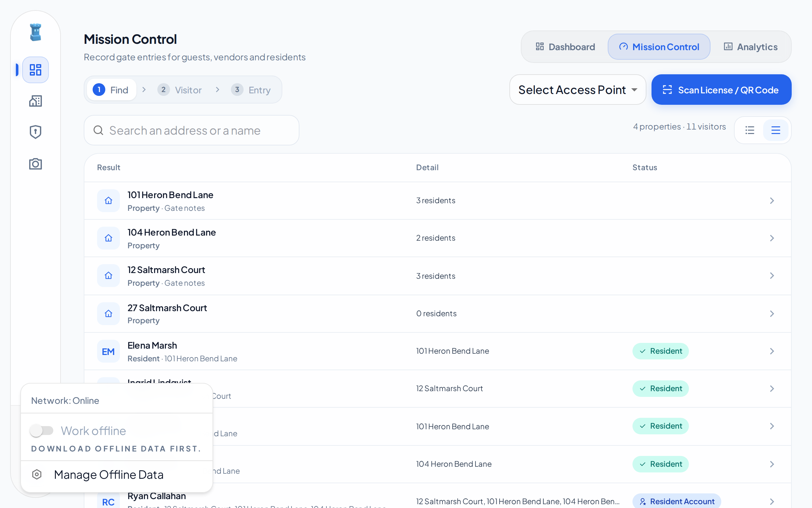Open the Select Access Point dropdown
Screen dimensions: 812x508
[x=578, y=90]
